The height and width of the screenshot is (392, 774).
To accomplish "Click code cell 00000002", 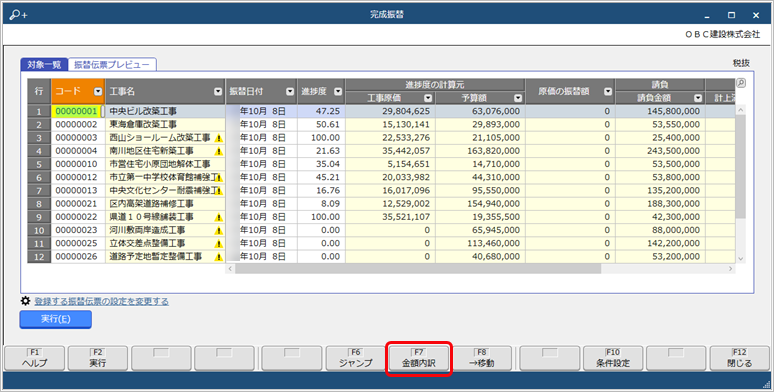I will [x=78, y=124].
